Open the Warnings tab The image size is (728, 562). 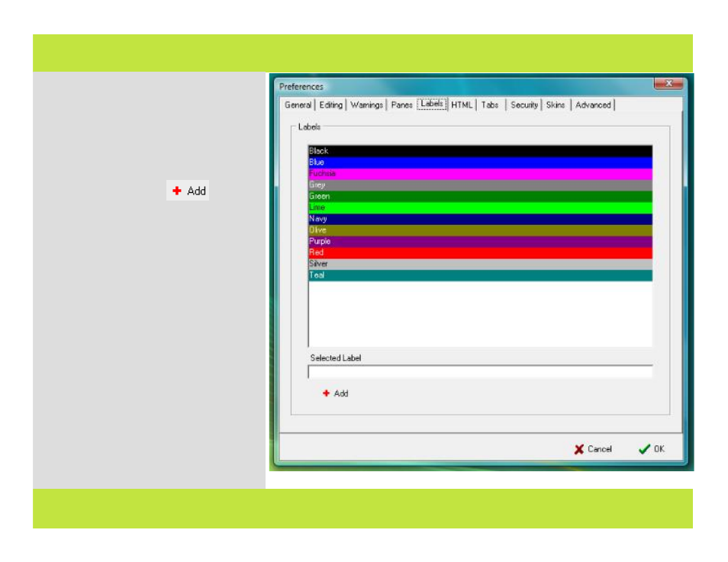(x=366, y=105)
